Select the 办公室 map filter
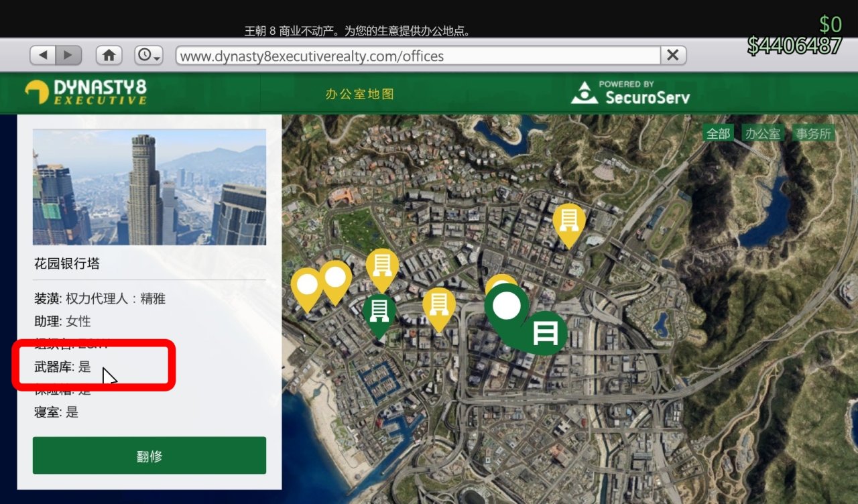Image resolution: width=858 pixels, height=504 pixels. (x=763, y=133)
